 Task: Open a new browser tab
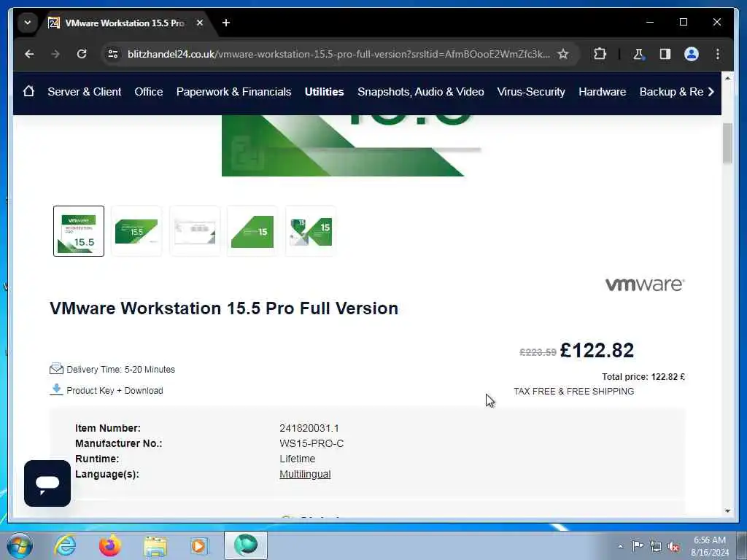226,23
